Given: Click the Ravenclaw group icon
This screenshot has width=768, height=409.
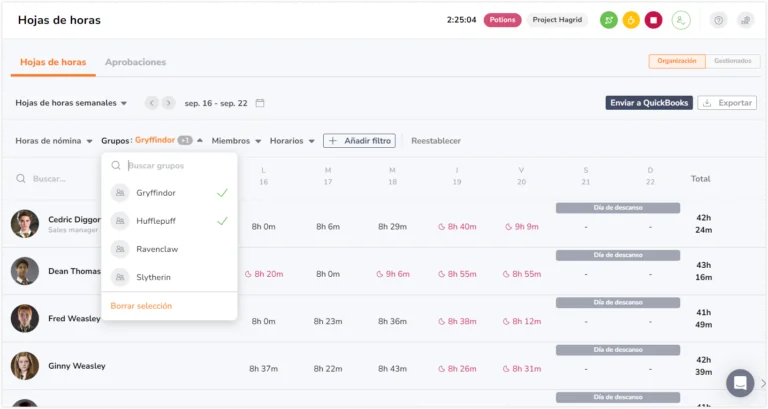Looking at the screenshot, I should [120, 249].
